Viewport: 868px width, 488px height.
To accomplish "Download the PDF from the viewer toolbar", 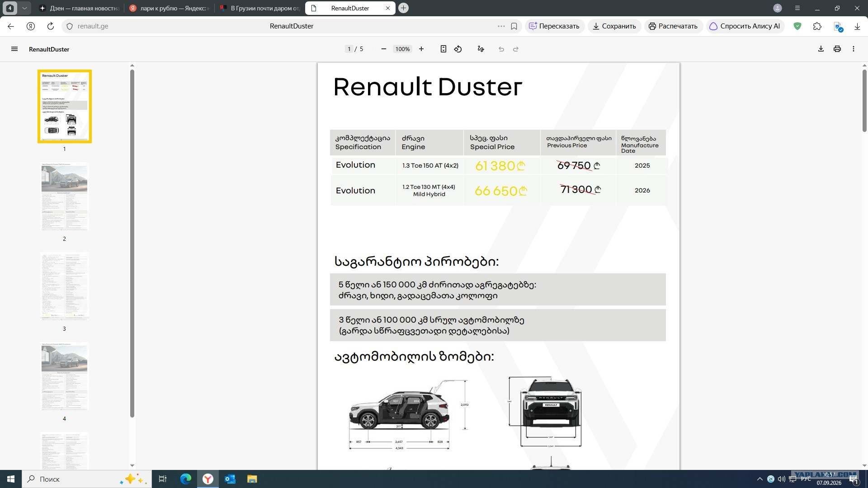I will click(821, 49).
